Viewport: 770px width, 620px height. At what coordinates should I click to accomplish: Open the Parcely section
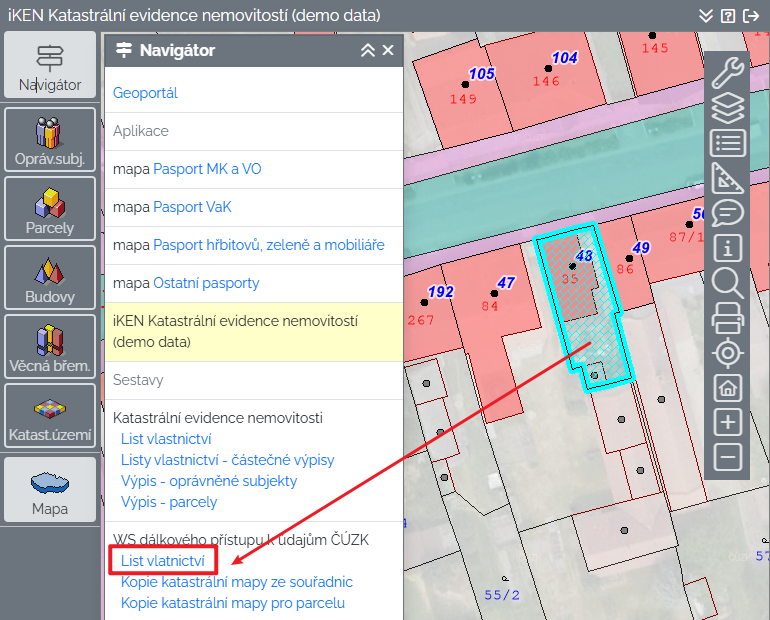(50, 209)
